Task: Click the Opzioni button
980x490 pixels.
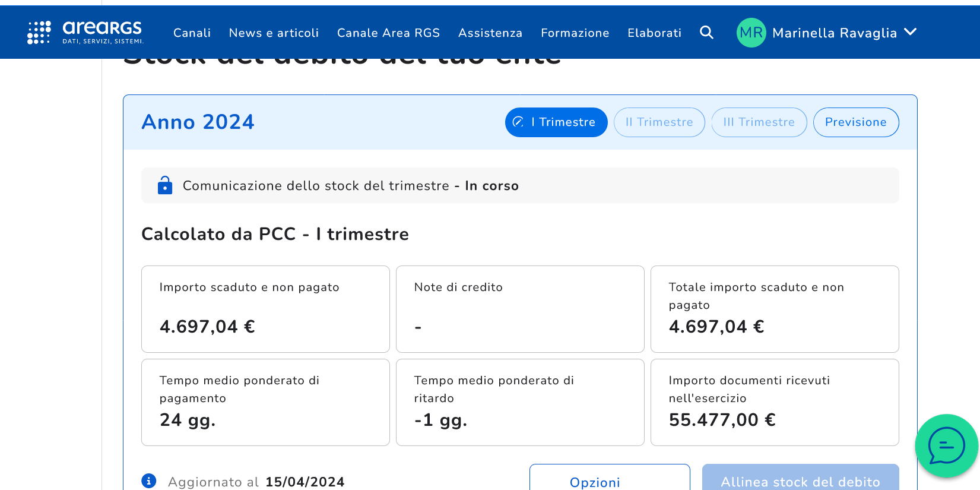Action: click(x=609, y=480)
